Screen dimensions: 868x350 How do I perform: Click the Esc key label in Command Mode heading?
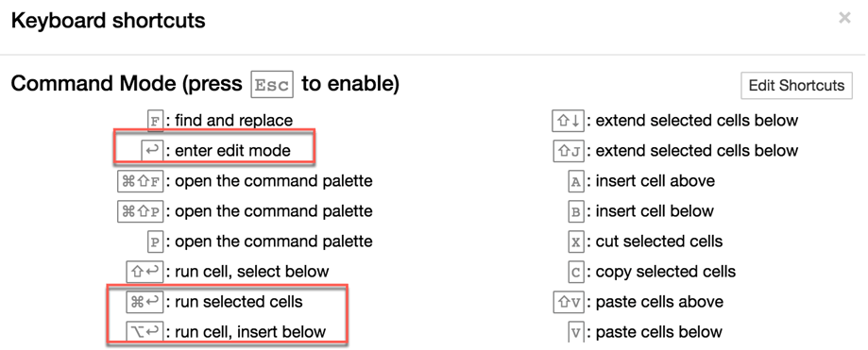(272, 85)
